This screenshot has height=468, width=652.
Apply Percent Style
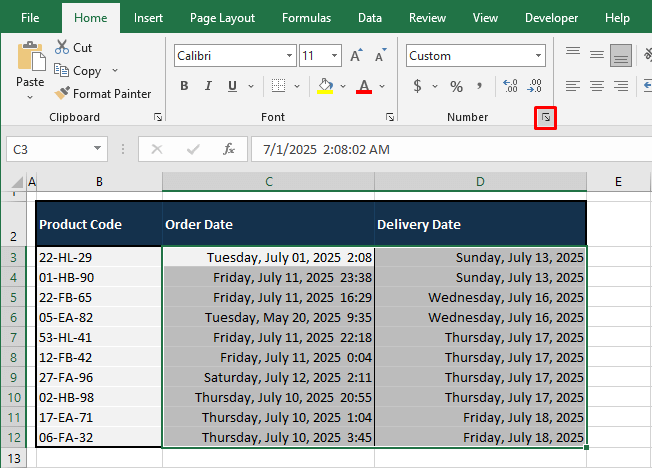coord(456,87)
